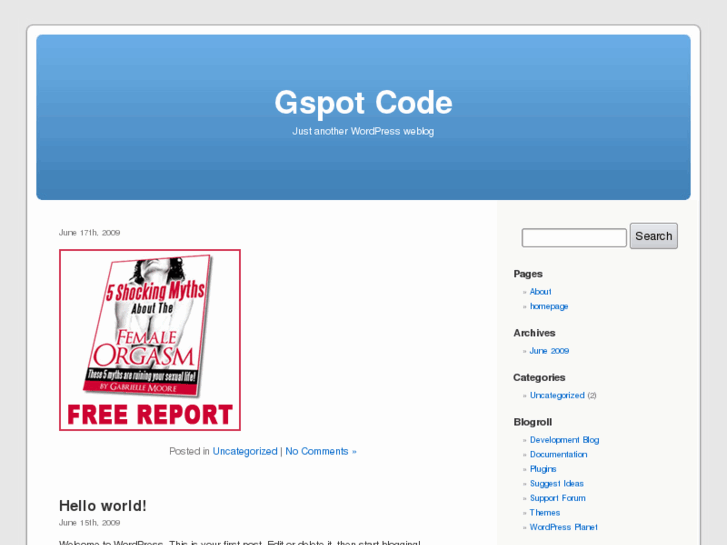727x545 pixels.
Task: Open the Suggest Ideas link
Action: (x=557, y=484)
